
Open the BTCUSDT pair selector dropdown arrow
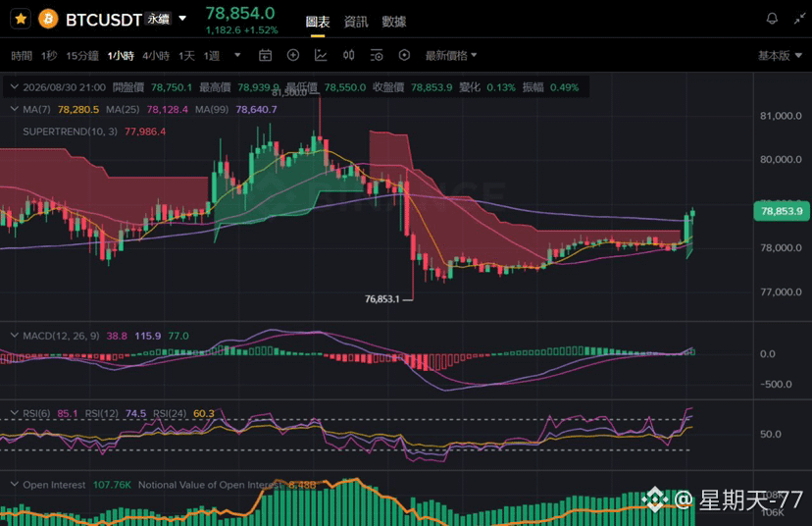point(182,19)
